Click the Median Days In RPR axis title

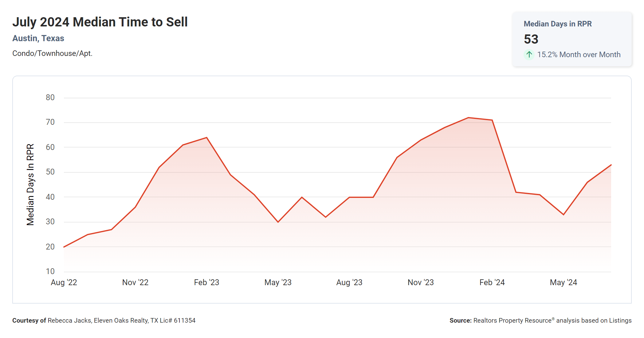pos(30,184)
